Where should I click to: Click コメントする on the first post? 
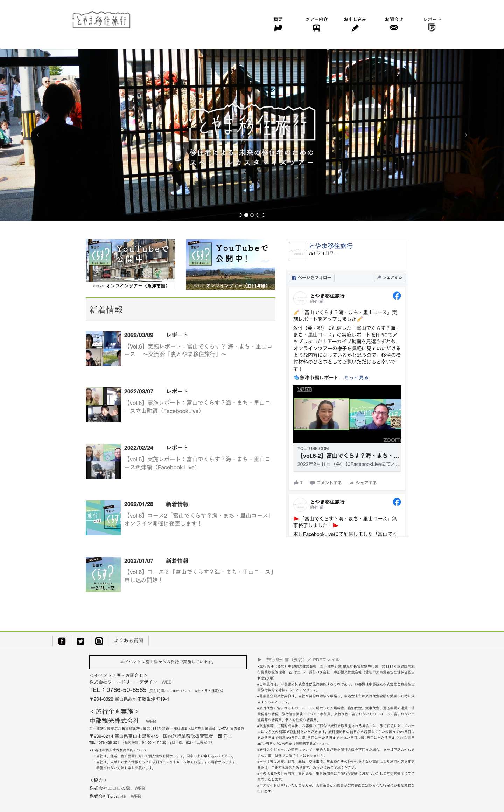tap(326, 483)
